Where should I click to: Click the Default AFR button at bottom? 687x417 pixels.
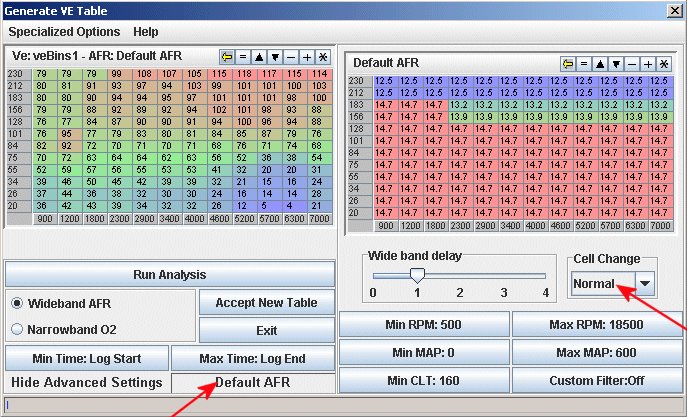tap(253, 382)
